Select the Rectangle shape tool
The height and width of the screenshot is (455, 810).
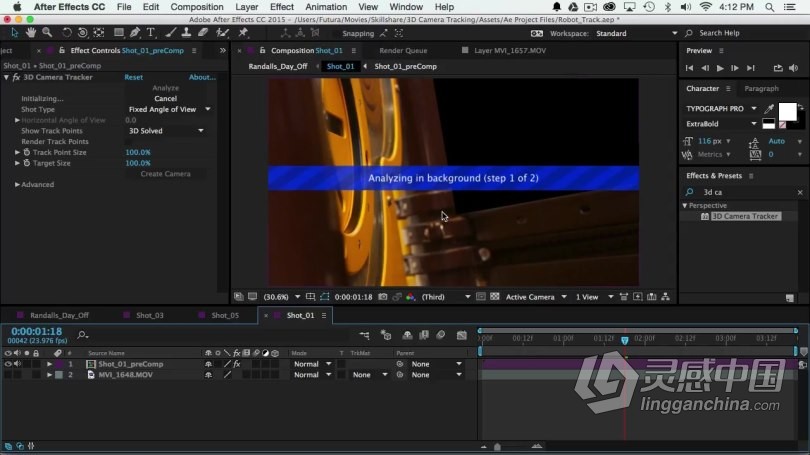[118, 33]
